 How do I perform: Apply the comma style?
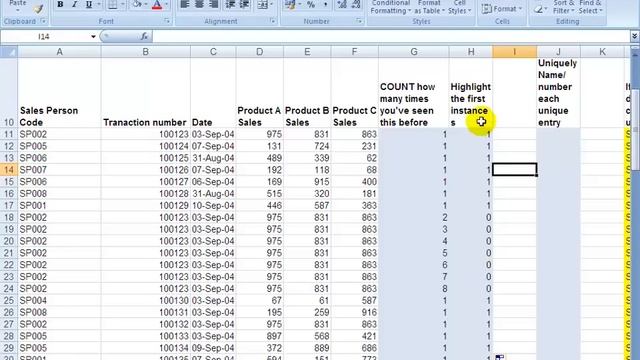point(325,5)
